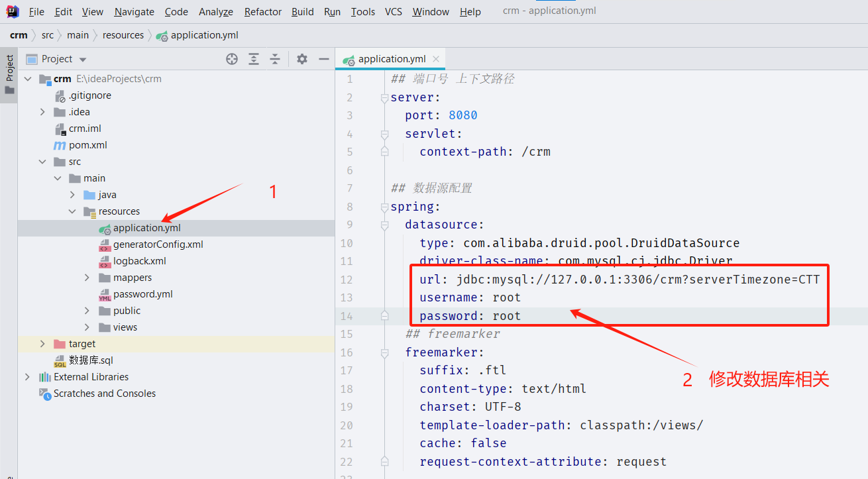Fold the freemarker block at line 16
The image size is (868, 479).
384,352
